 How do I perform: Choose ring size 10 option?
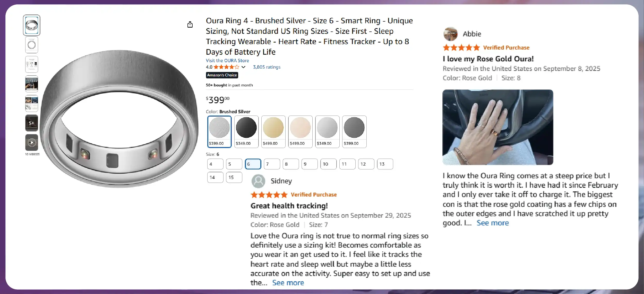pyautogui.click(x=328, y=164)
